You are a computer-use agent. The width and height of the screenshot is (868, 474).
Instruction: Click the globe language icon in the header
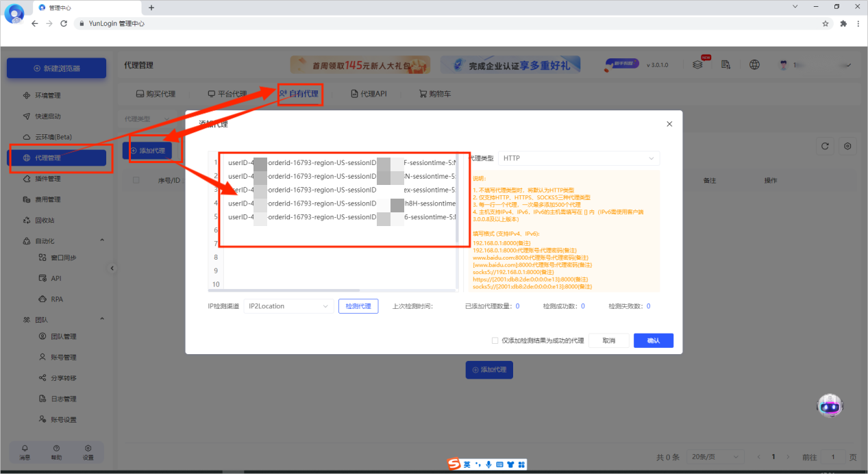tap(754, 65)
